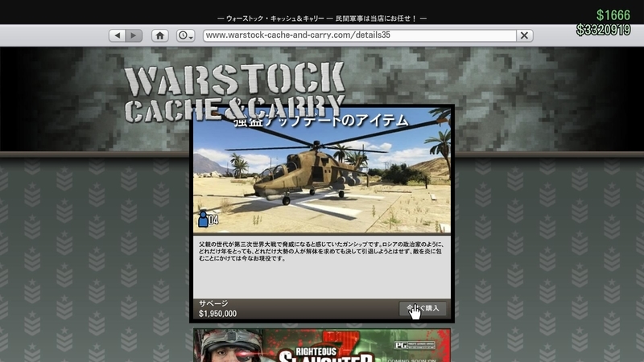Image resolution: width=644 pixels, height=362 pixels.
Task: Click the warstock-cache-and-carry URL address bar
Action: click(x=359, y=35)
